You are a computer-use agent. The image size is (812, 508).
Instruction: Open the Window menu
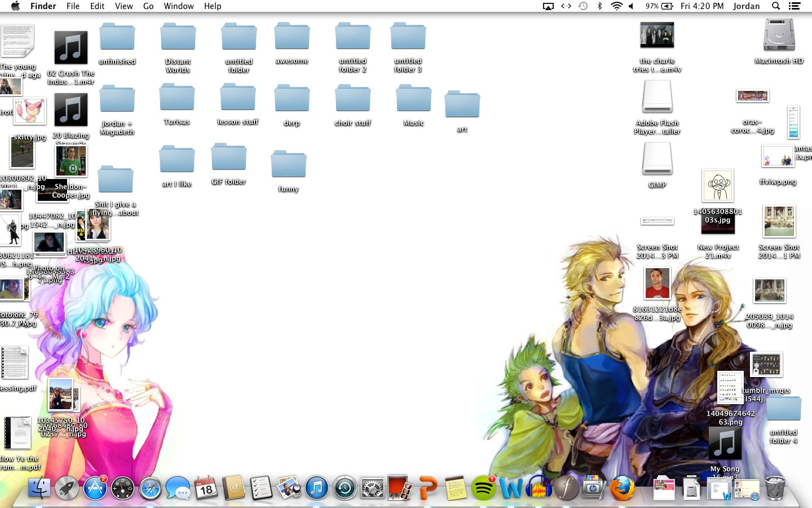179,6
